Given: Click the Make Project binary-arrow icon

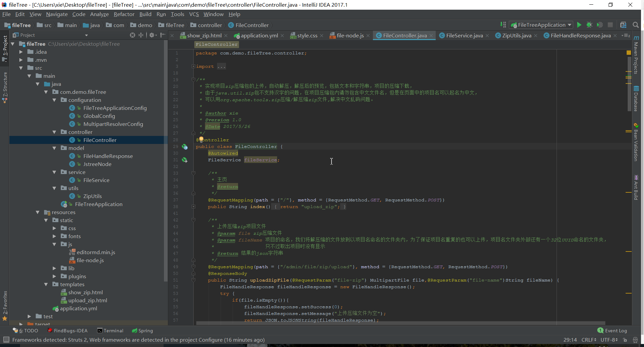Looking at the screenshot, I should pyautogui.click(x=503, y=25).
